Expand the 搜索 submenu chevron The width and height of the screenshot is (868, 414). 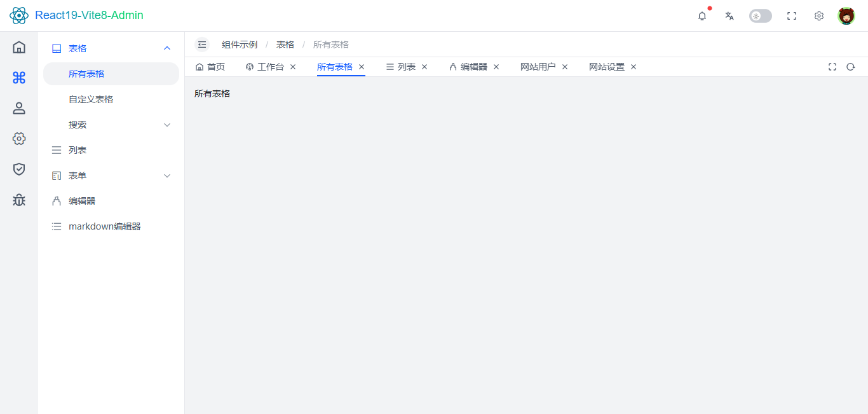coord(167,125)
